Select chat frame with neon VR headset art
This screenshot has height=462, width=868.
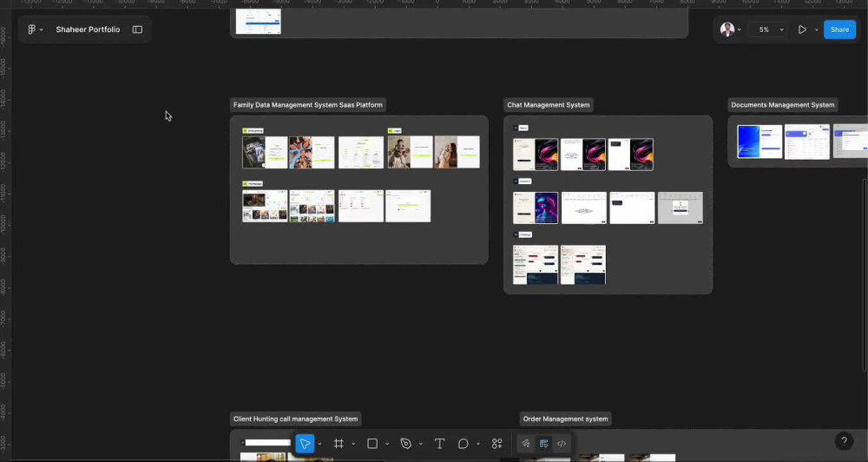point(536,208)
